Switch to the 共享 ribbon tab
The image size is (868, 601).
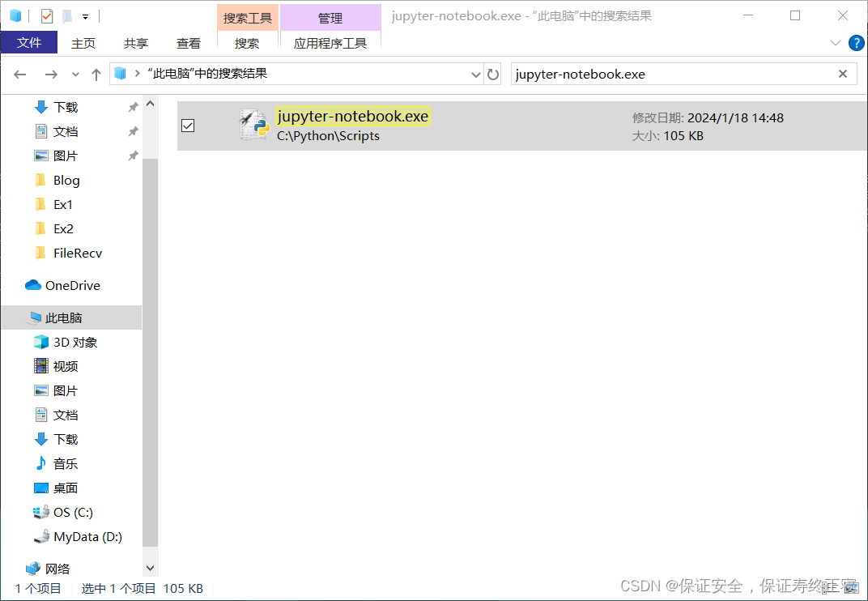136,43
